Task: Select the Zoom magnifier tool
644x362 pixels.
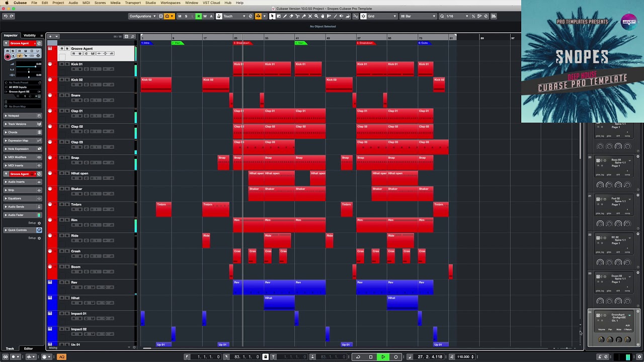Action: click(x=316, y=16)
